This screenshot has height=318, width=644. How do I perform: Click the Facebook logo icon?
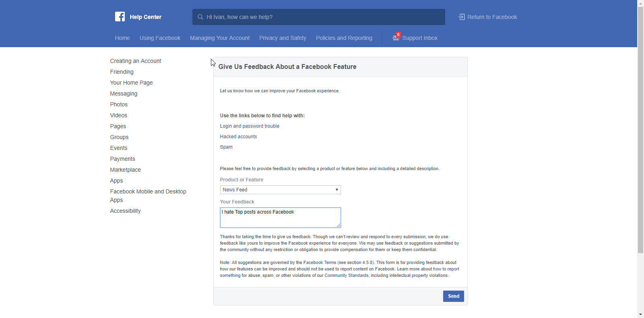point(120,17)
